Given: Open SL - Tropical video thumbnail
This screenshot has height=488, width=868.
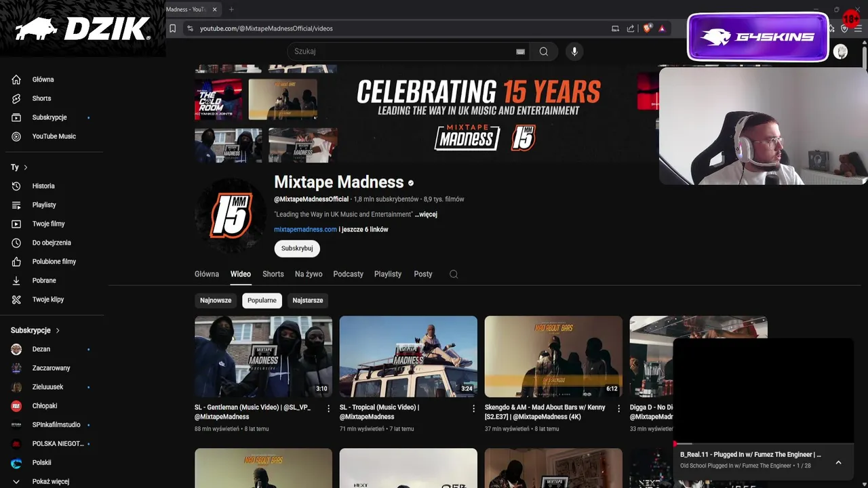Looking at the screenshot, I should [x=408, y=357].
